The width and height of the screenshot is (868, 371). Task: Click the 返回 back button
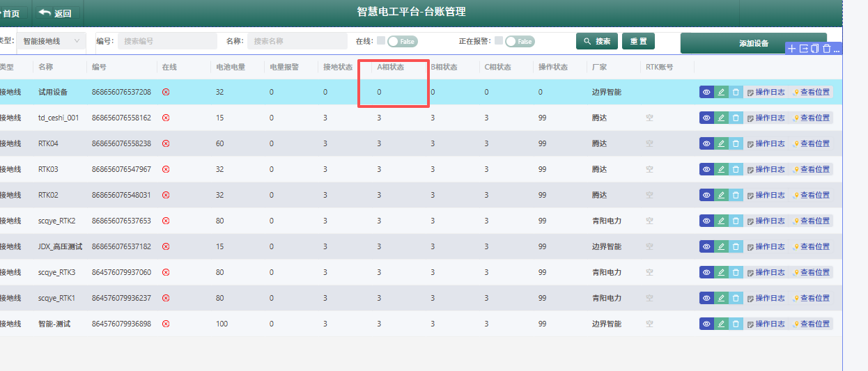click(56, 13)
